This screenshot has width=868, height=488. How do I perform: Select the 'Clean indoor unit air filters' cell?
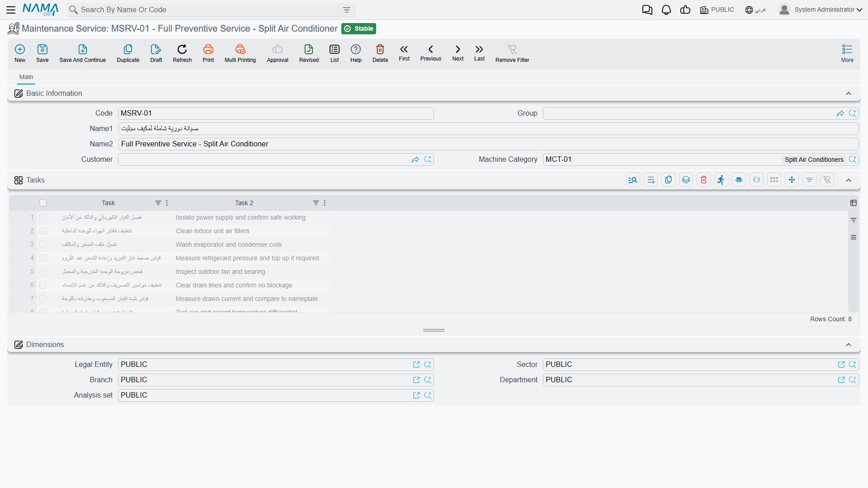click(252, 231)
